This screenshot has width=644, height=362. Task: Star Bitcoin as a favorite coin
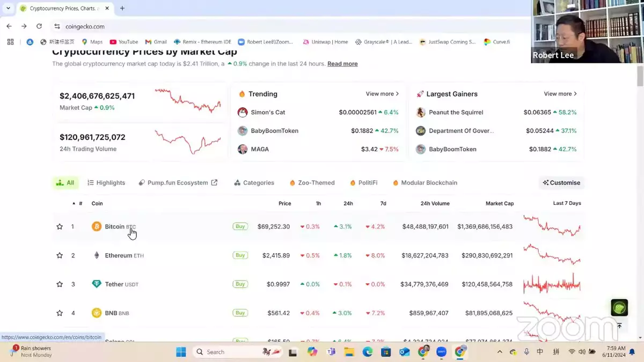coord(60,227)
